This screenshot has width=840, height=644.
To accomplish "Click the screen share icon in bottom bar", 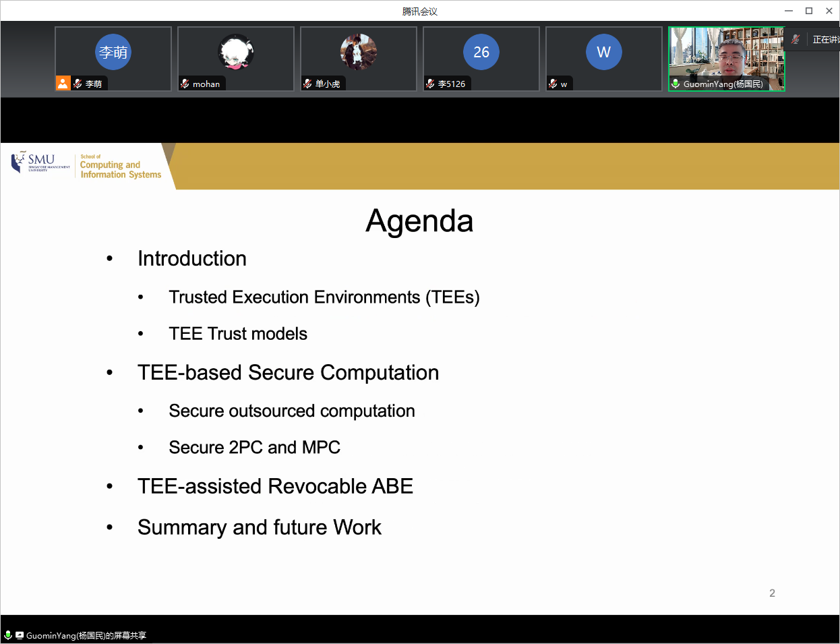I will coord(20,635).
